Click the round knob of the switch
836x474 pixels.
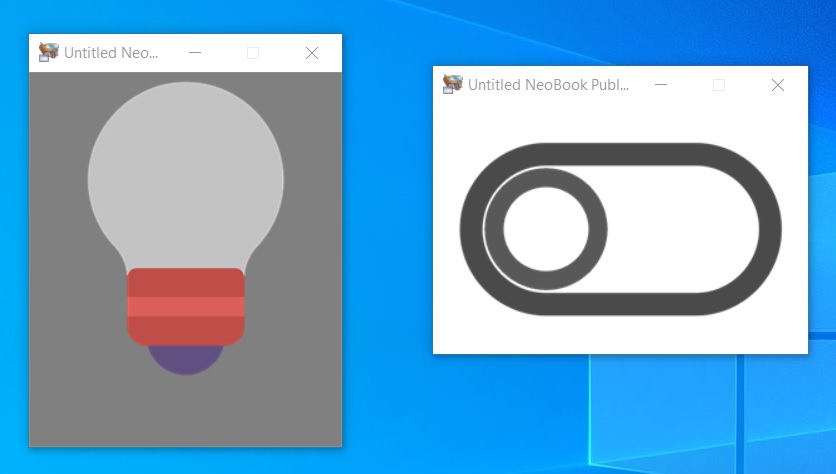pyautogui.click(x=546, y=229)
